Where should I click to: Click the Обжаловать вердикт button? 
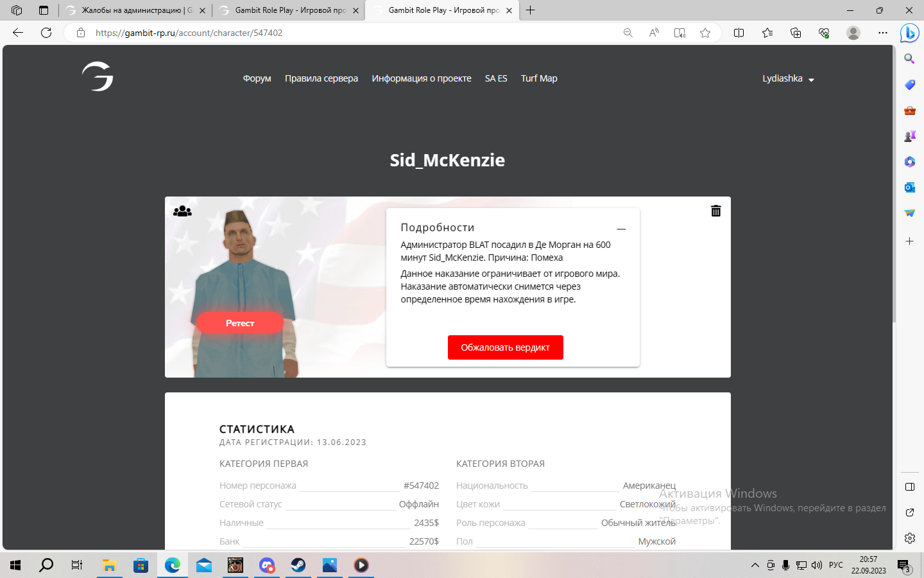point(505,347)
